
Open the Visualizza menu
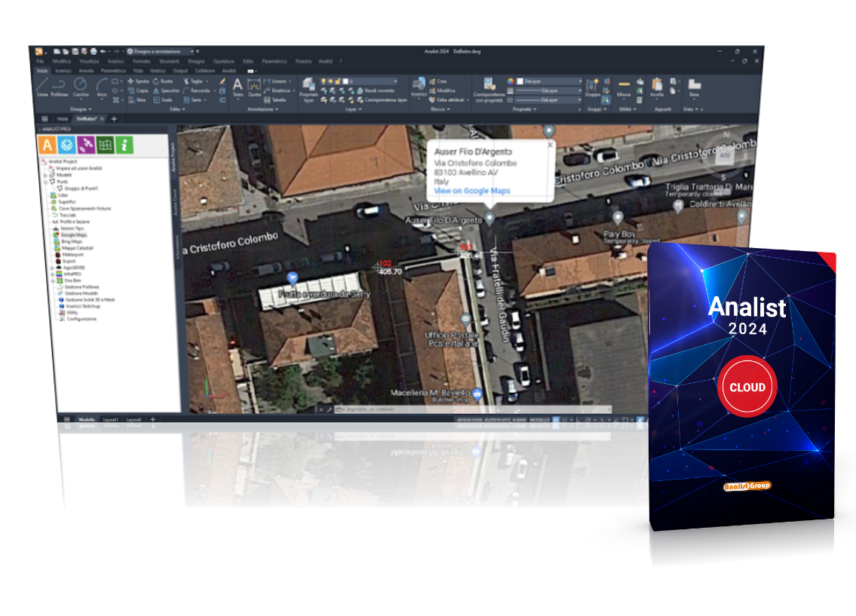[x=89, y=61]
